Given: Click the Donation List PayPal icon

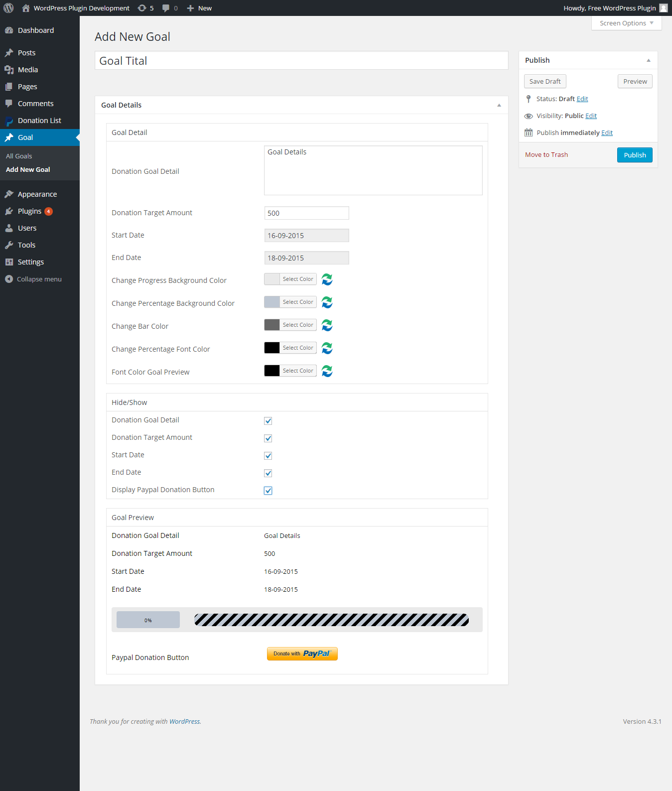Looking at the screenshot, I should [9, 121].
